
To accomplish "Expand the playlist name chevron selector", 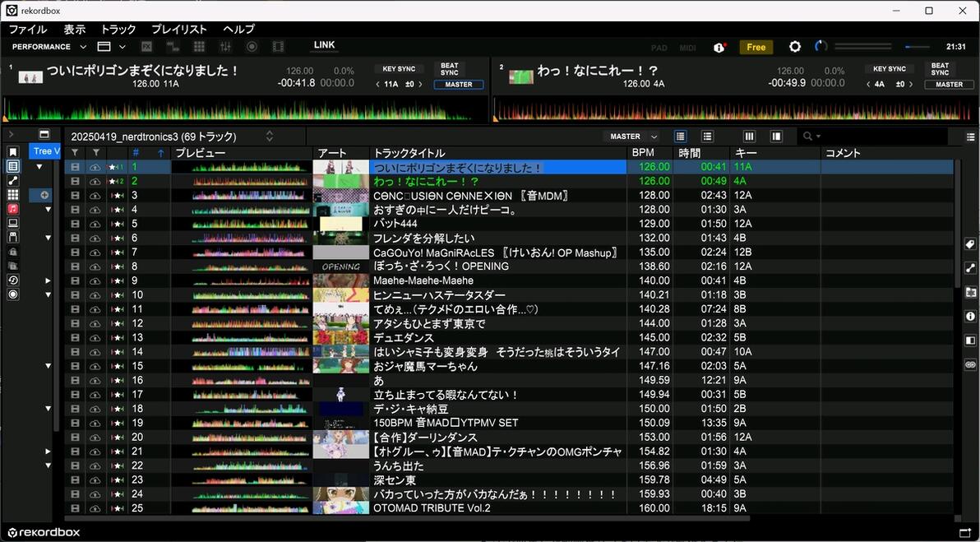I will [x=270, y=136].
